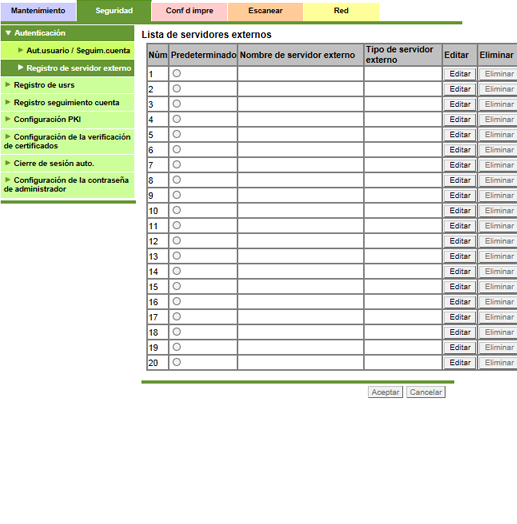Open the Conf d impre tab
517x524 pixels.
[x=189, y=11]
